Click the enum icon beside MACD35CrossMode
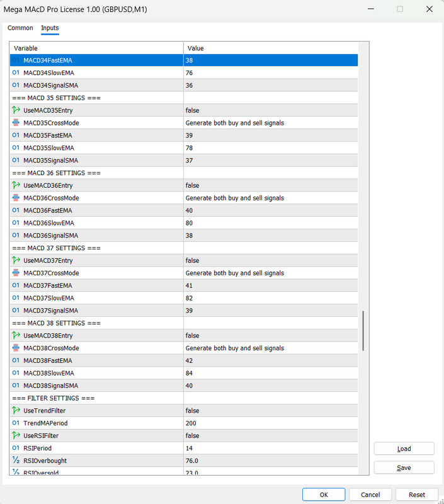The width and height of the screenshot is (444, 504). click(16, 123)
